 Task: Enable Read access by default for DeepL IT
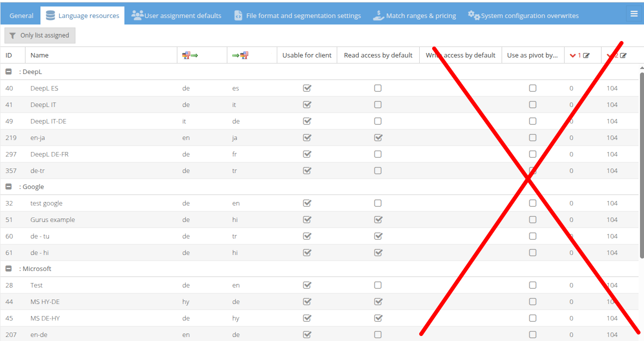click(x=378, y=104)
